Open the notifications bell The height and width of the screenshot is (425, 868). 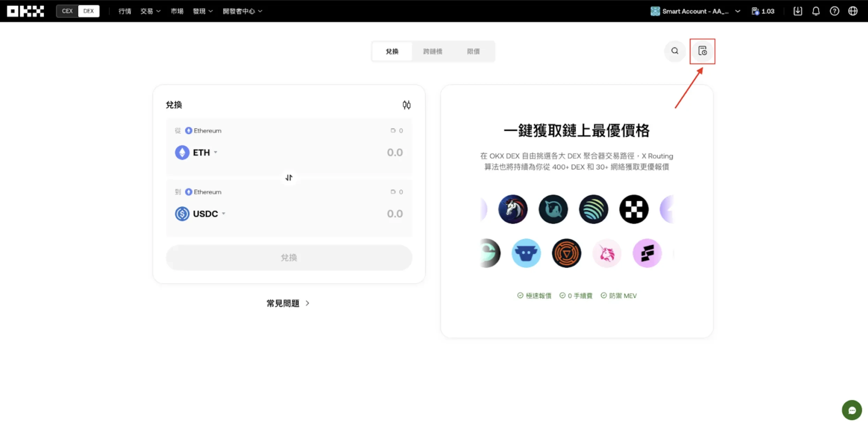pos(816,11)
